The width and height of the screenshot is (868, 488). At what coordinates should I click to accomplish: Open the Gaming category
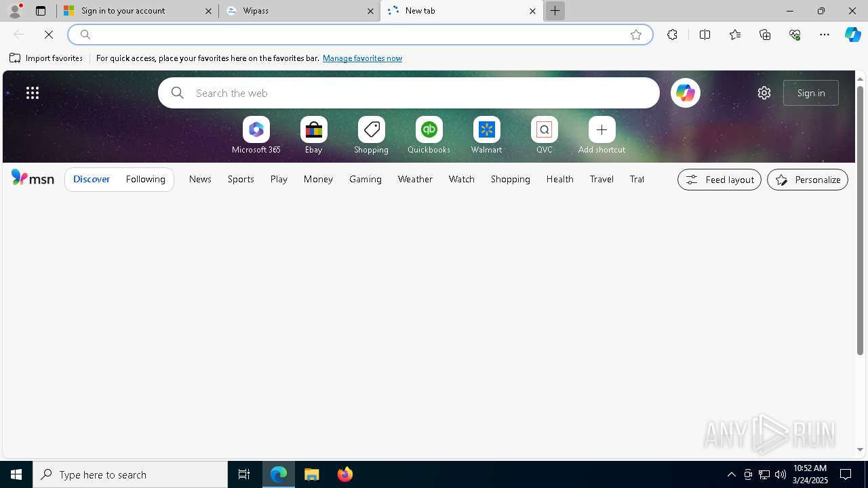click(x=366, y=179)
